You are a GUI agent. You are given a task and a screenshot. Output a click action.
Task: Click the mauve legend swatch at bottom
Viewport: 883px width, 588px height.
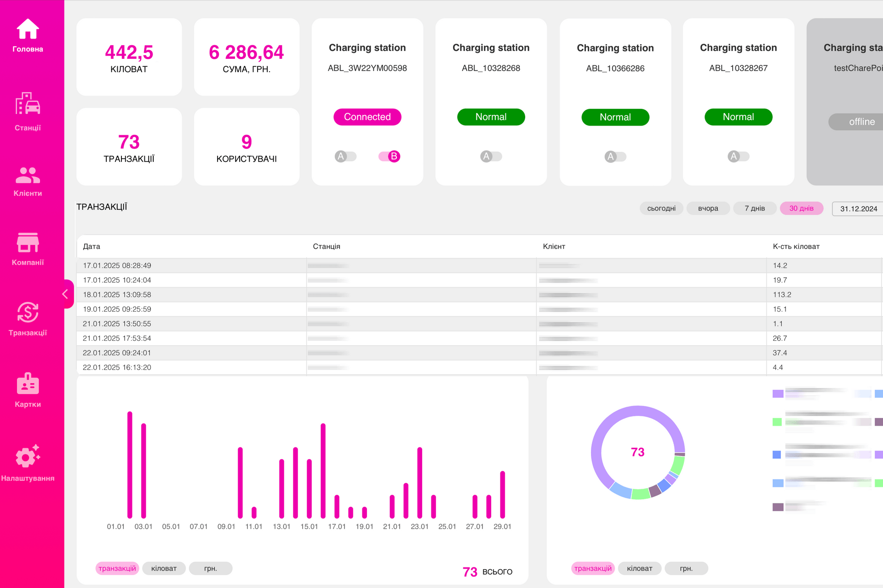tap(778, 507)
